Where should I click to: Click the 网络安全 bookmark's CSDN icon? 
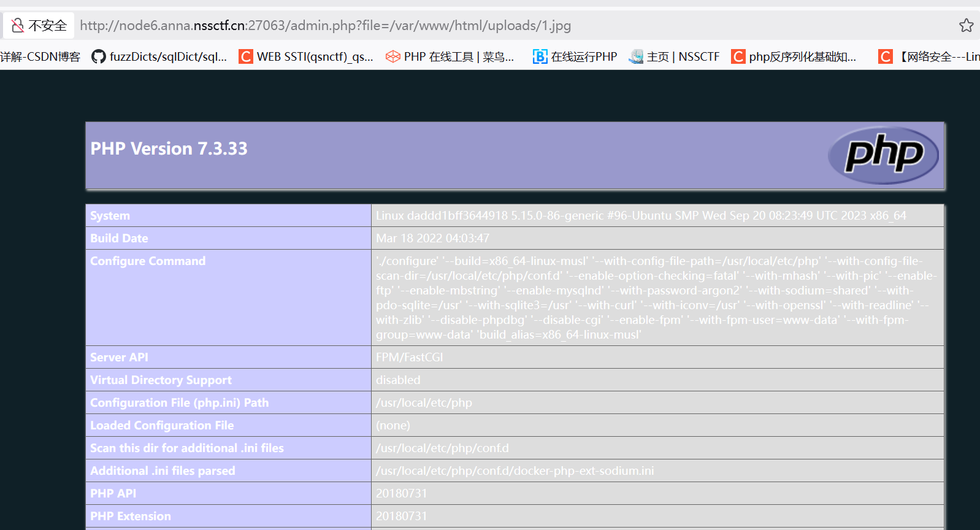(x=885, y=56)
